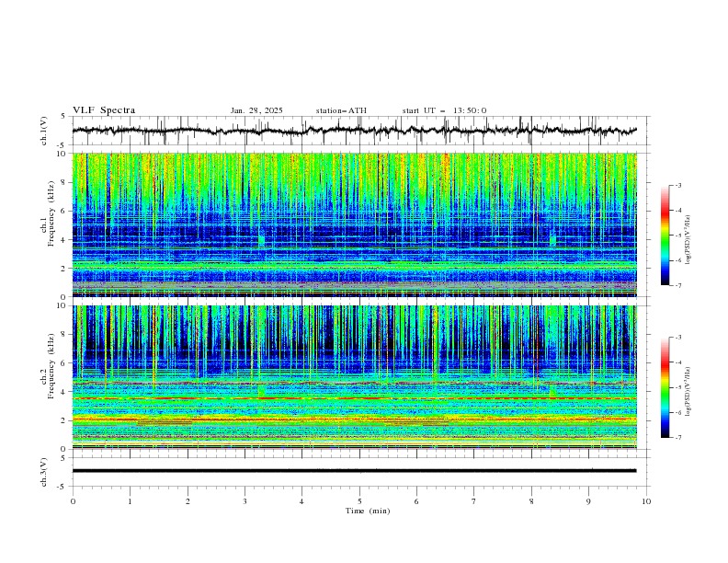Click the yellow-red 2 kHz band in ch.2 spectrogram
The image size is (728, 563).
coord(354,419)
